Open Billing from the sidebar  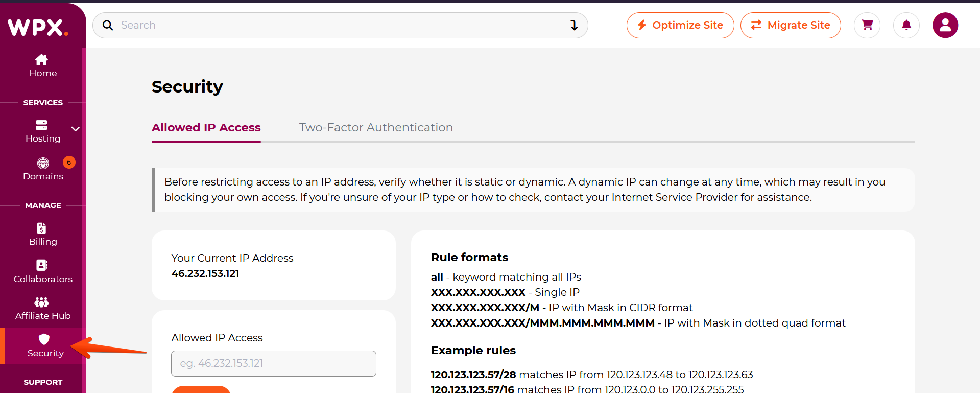[x=43, y=235]
